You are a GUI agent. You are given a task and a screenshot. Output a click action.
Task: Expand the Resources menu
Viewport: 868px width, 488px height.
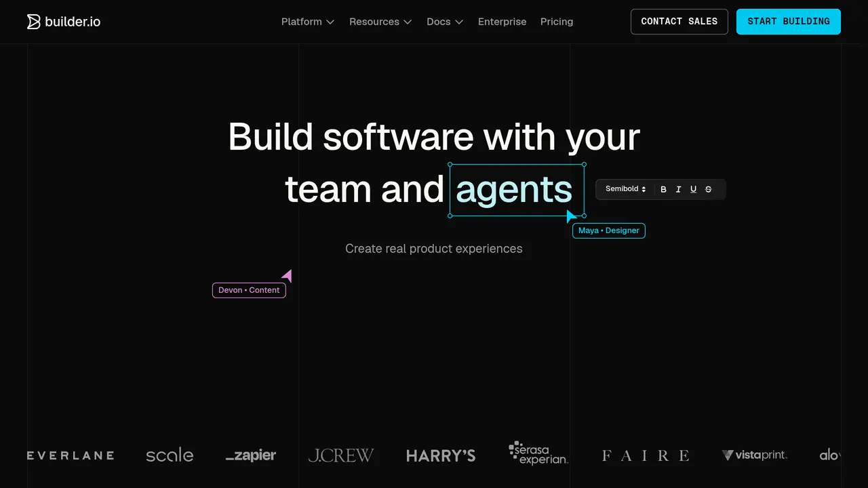pyautogui.click(x=380, y=22)
